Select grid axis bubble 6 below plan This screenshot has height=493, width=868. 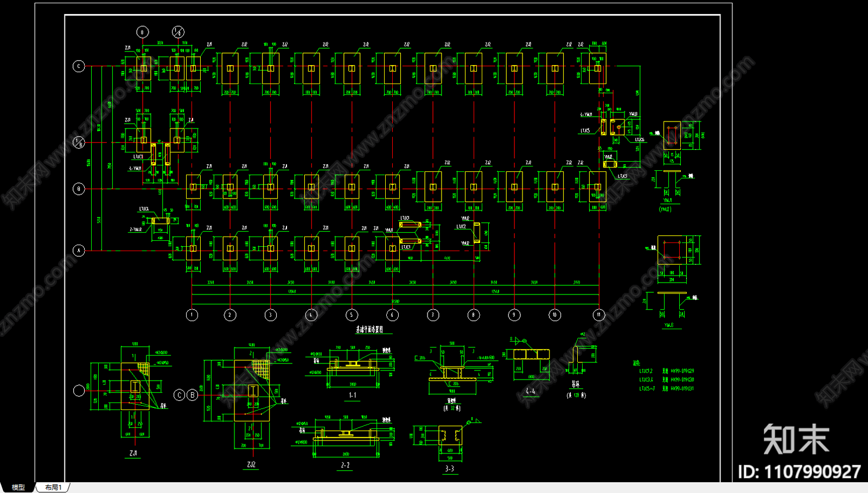(x=392, y=315)
